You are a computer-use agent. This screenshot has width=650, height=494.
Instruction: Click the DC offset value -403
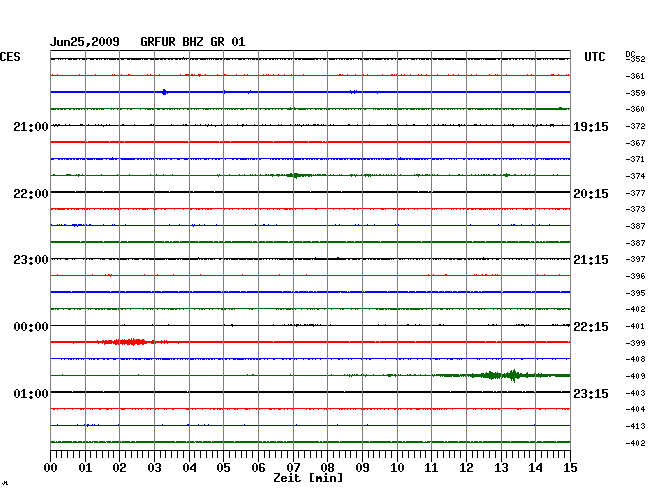pyautogui.click(x=635, y=393)
